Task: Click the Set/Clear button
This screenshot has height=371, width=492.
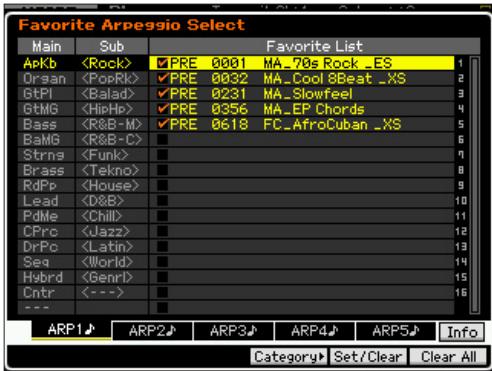Action: (368, 357)
